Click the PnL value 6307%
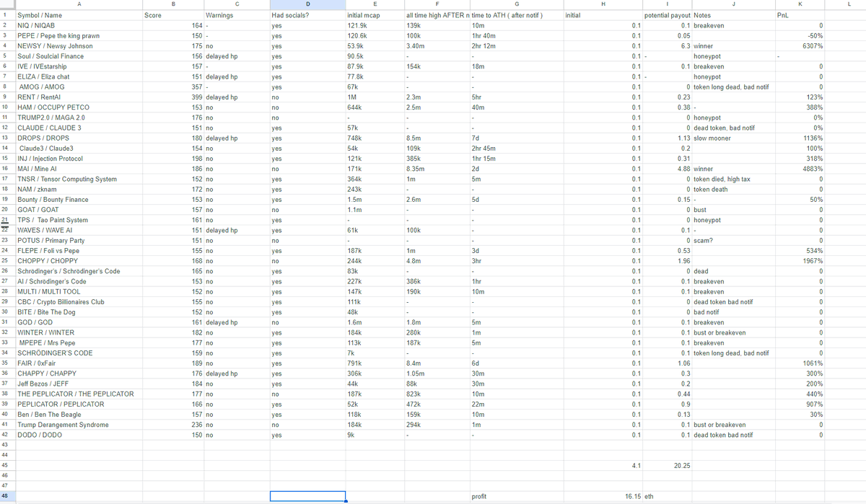This screenshot has height=504, width=866. point(813,45)
